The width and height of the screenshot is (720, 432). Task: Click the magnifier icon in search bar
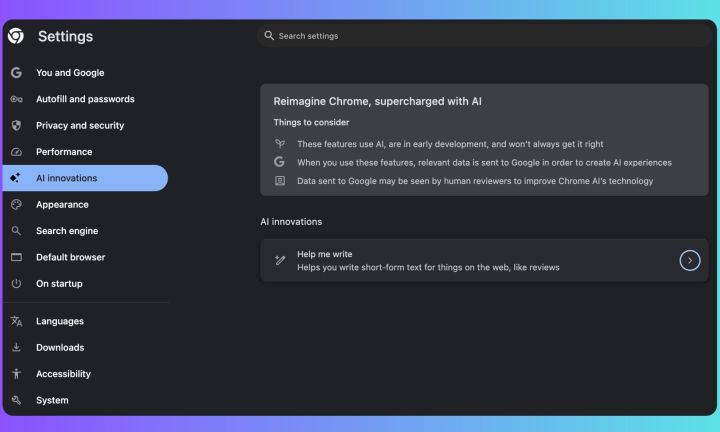point(269,36)
